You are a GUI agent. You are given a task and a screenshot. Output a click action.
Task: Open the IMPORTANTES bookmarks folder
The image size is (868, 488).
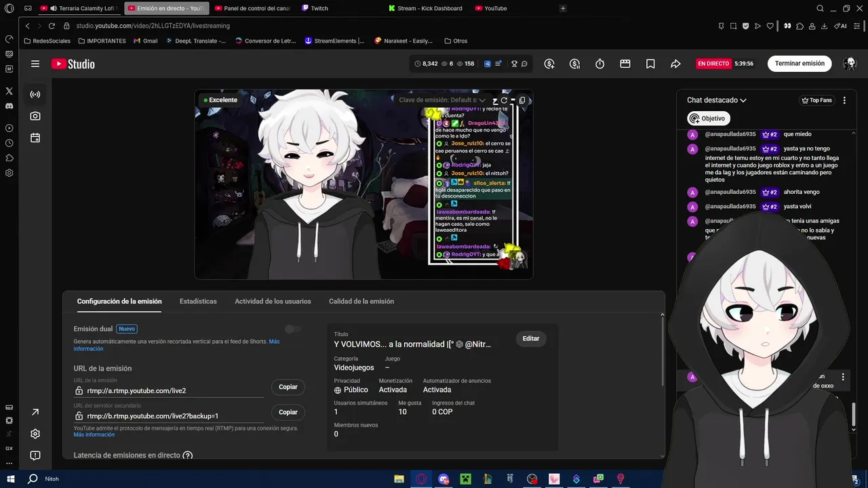102,41
